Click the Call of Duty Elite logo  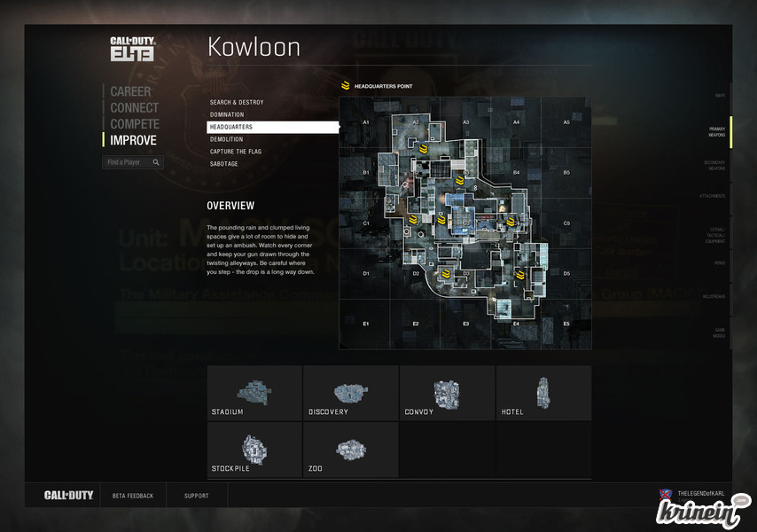[132, 49]
